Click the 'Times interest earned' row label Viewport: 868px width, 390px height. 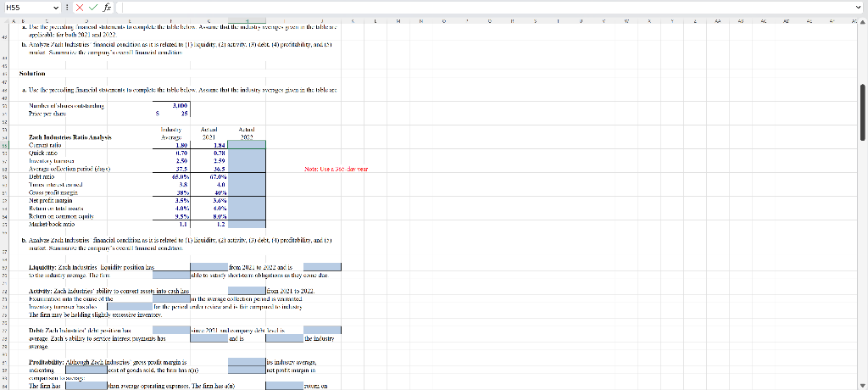(52, 185)
